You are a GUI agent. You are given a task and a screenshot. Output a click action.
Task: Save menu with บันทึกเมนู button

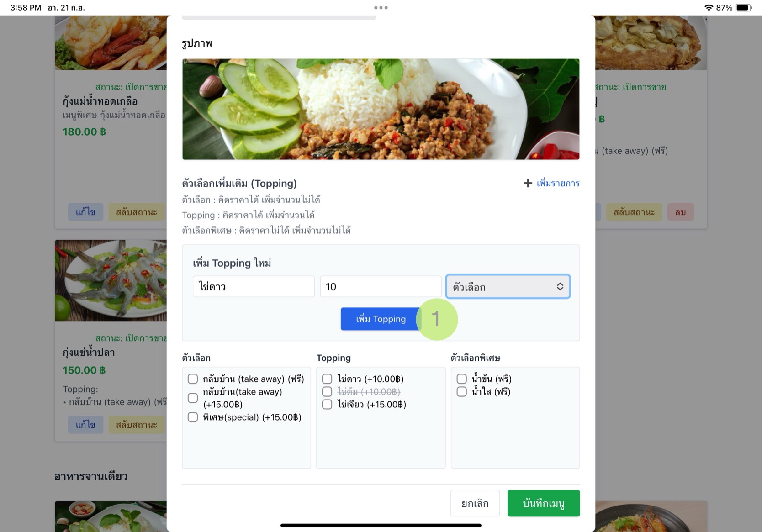544,503
